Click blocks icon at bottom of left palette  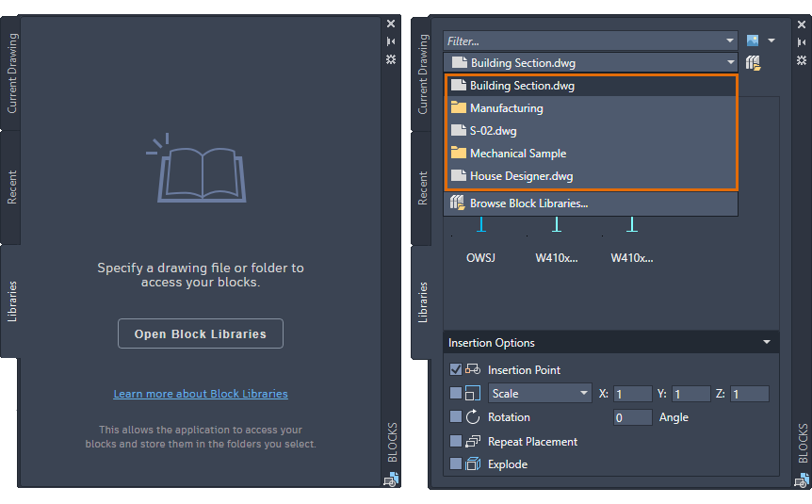(x=391, y=480)
